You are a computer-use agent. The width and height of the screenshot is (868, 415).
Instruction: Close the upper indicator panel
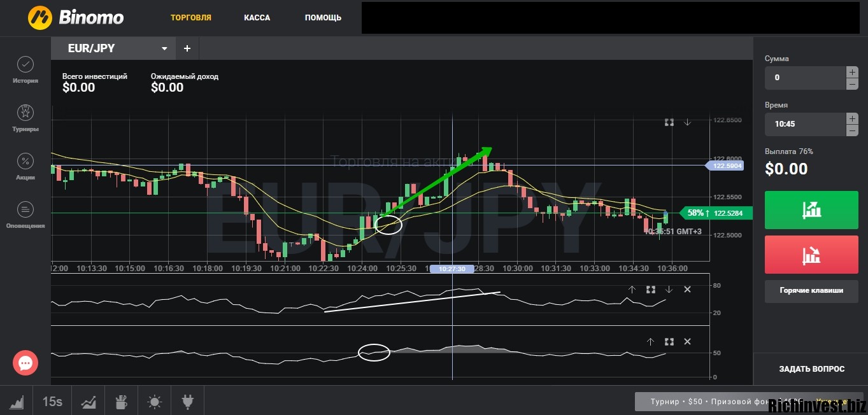pos(687,290)
